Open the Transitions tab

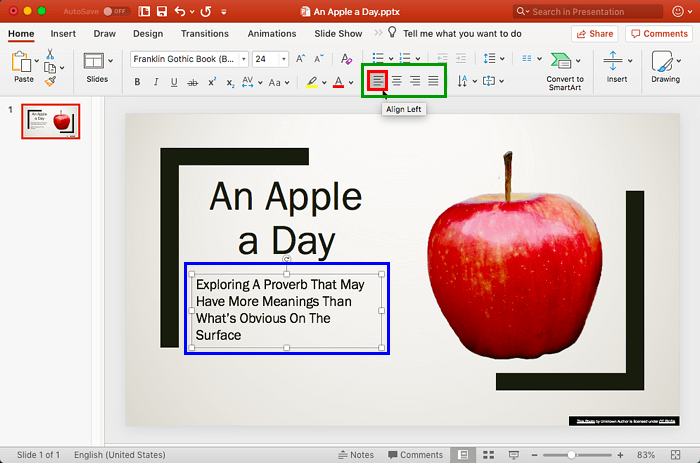(205, 33)
